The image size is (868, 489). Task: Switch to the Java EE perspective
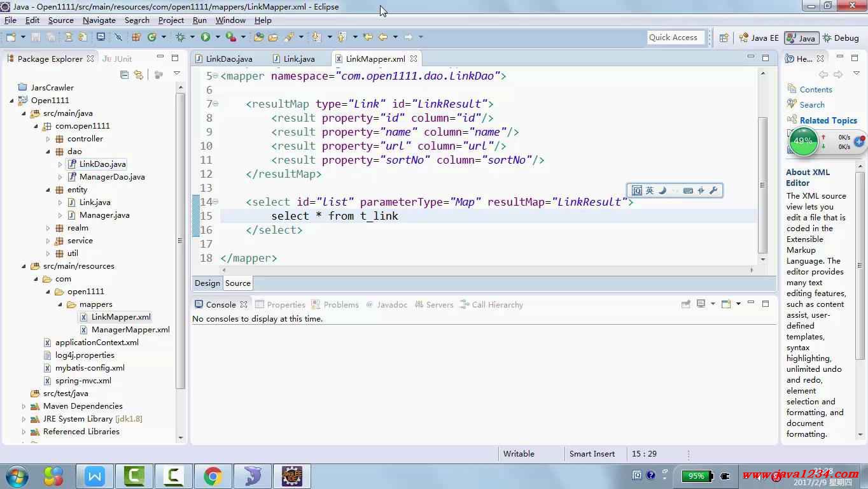(759, 38)
